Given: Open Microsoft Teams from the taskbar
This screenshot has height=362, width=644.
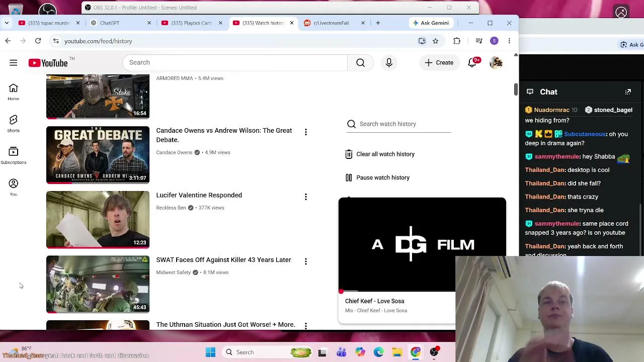Looking at the screenshot, I should click(x=341, y=352).
